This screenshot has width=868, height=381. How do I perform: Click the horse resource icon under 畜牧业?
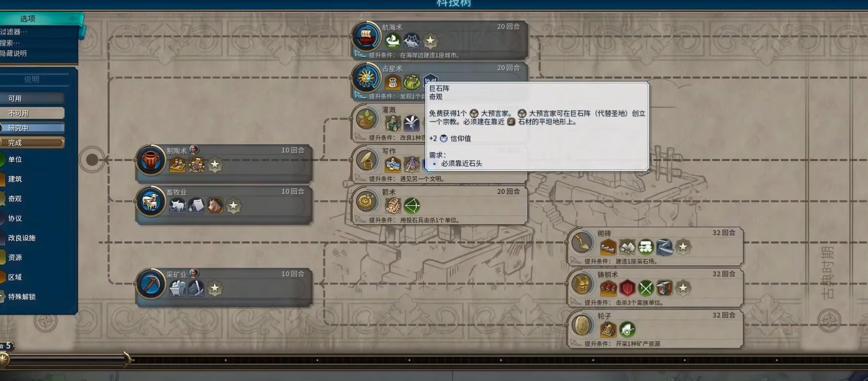(215, 205)
